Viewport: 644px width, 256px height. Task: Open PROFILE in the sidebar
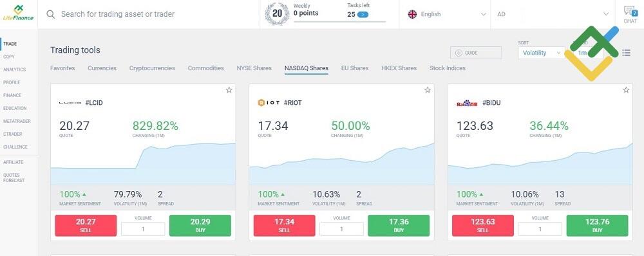coord(12,82)
